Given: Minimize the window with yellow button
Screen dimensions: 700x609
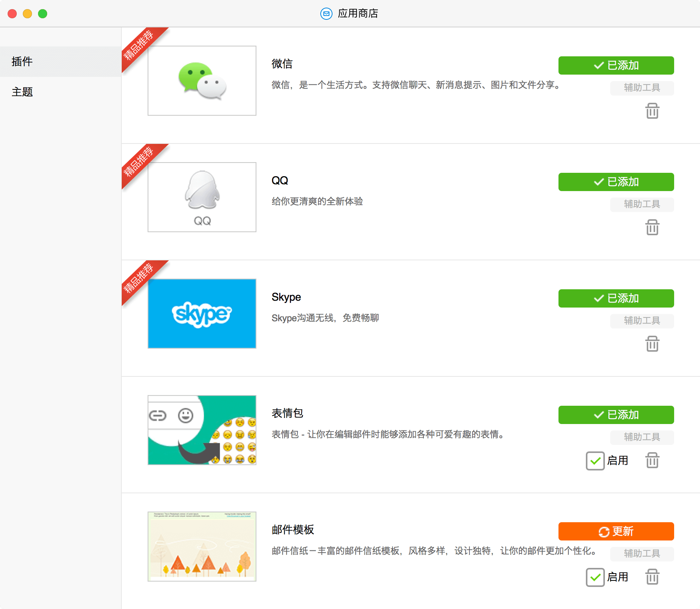Looking at the screenshot, I should point(27,14).
